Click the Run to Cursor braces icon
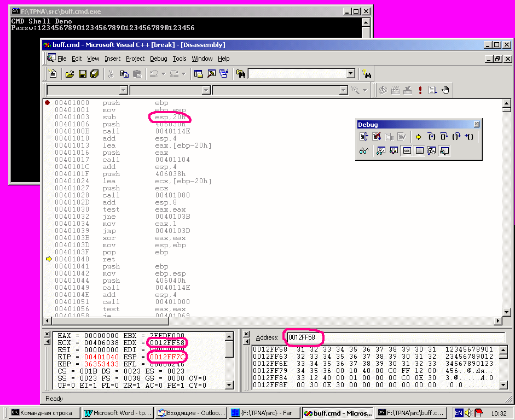Screen dimensions: 515x420 coord(470,137)
